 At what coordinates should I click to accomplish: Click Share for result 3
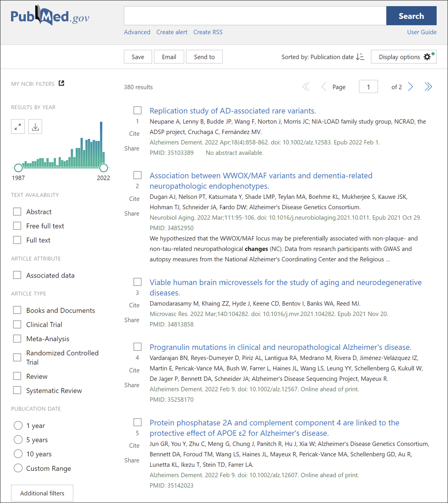click(132, 320)
